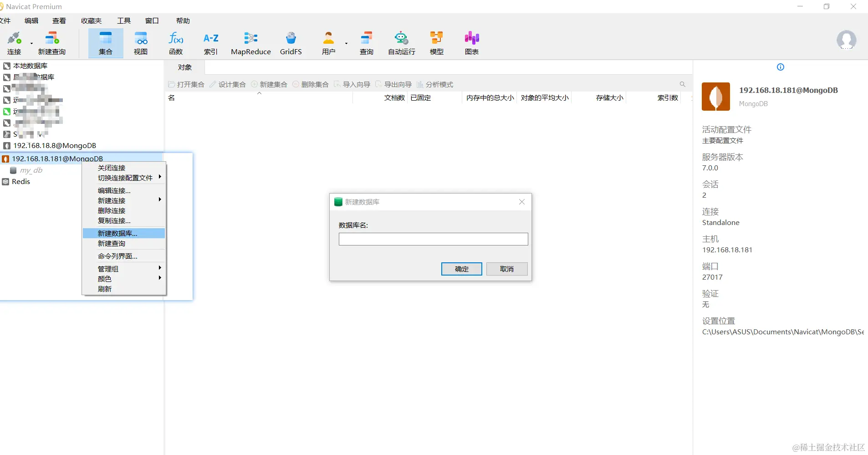Viewport: 868px width, 455px height.
Task: Expand the 管理组 submenu
Action: pos(124,269)
